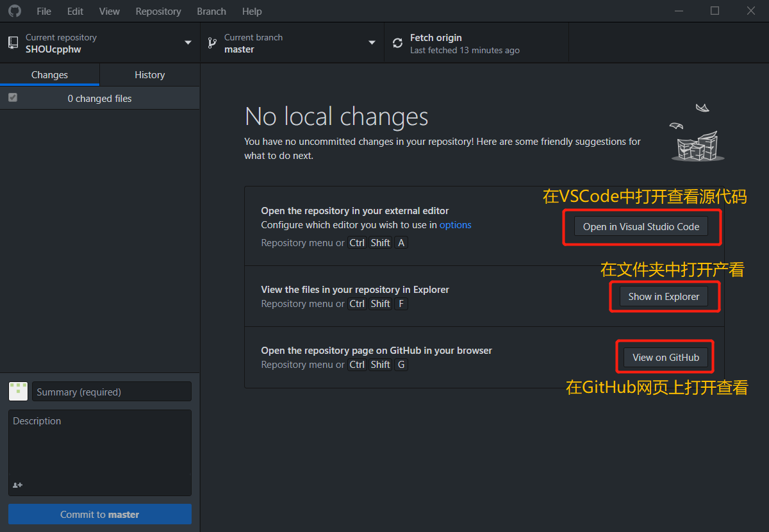Click the branch icon beside master
Image resolution: width=769 pixels, height=532 pixels.
[x=212, y=43]
